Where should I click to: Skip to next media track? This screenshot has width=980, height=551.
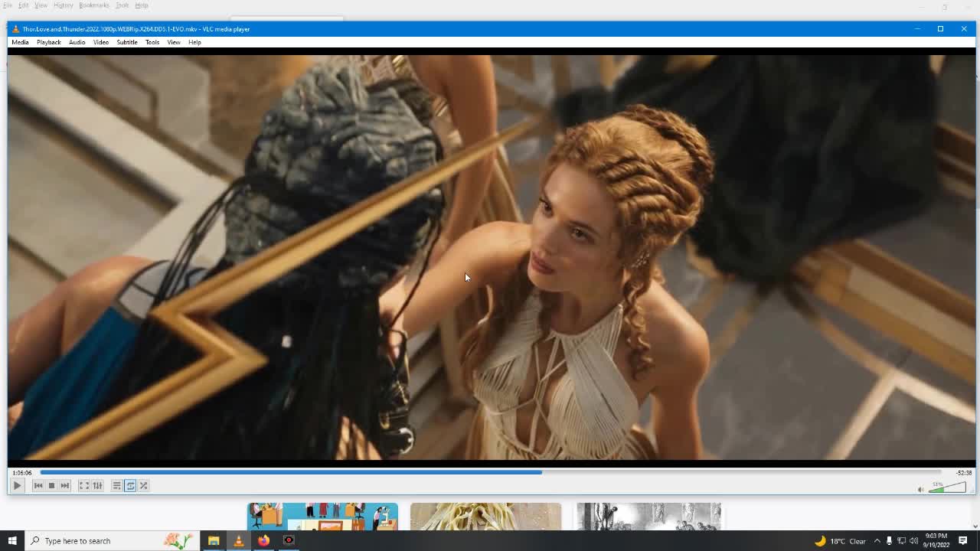(x=65, y=486)
